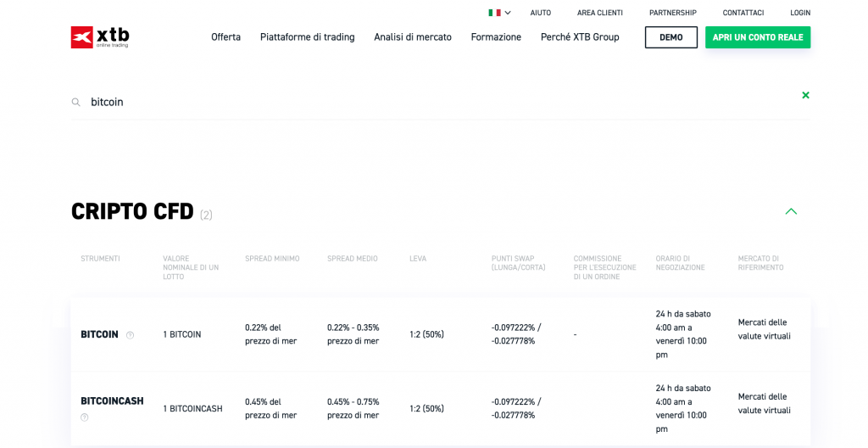Click the search field containing bitcoin
The height and width of the screenshot is (448, 868).
point(441,102)
